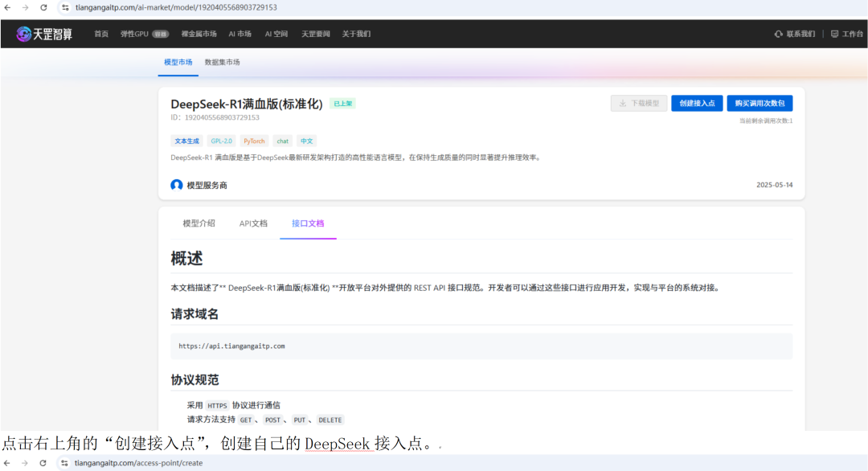Click the 联系我们 headset icon
This screenshot has height=471, width=868.
click(x=778, y=35)
